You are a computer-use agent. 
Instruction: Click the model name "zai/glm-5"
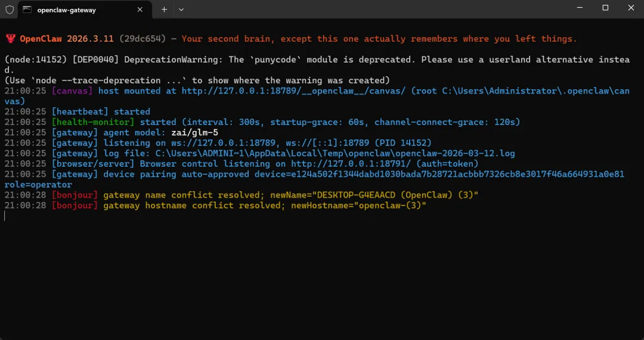194,132
